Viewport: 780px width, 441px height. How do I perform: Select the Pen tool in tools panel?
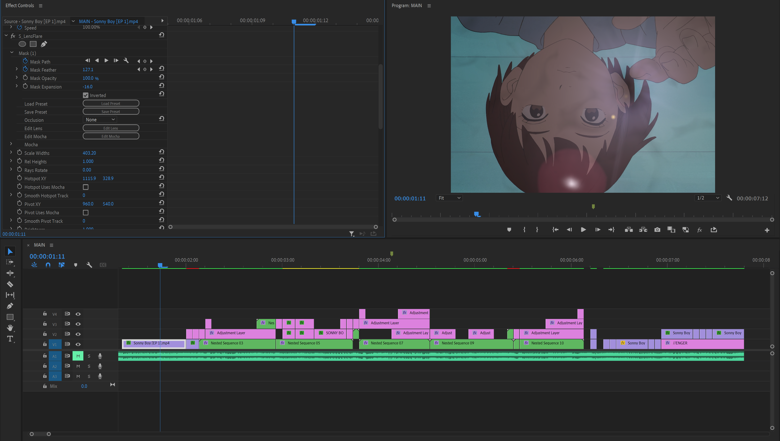click(10, 306)
